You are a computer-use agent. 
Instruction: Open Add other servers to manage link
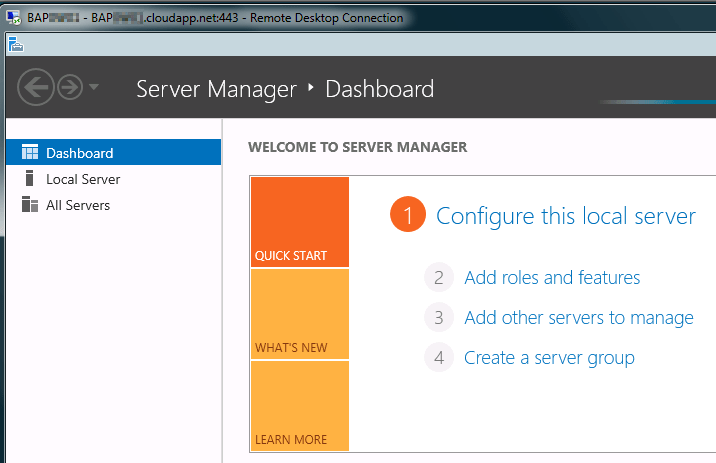pyautogui.click(x=579, y=318)
